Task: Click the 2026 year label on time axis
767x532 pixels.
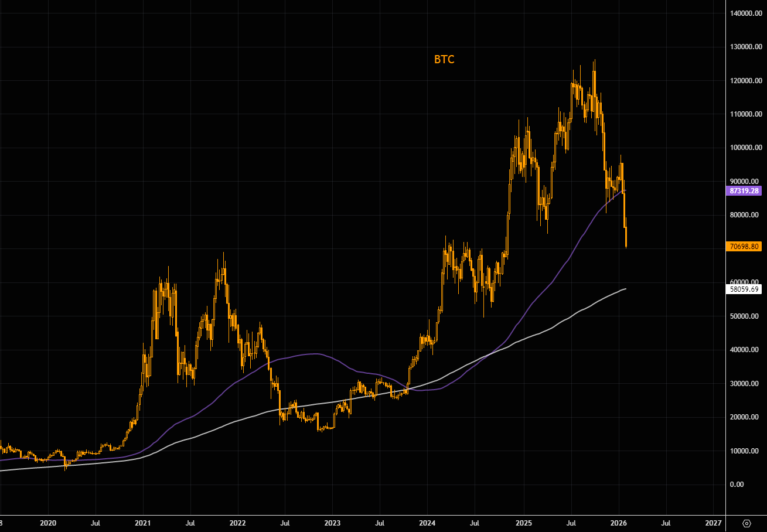Action: [619, 522]
